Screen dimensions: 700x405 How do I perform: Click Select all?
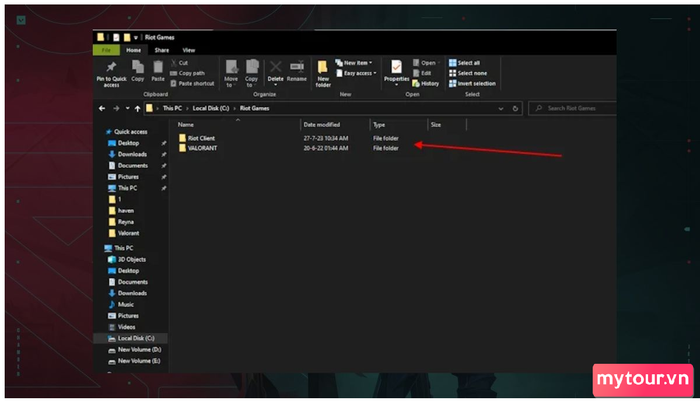tap(464, 63)
